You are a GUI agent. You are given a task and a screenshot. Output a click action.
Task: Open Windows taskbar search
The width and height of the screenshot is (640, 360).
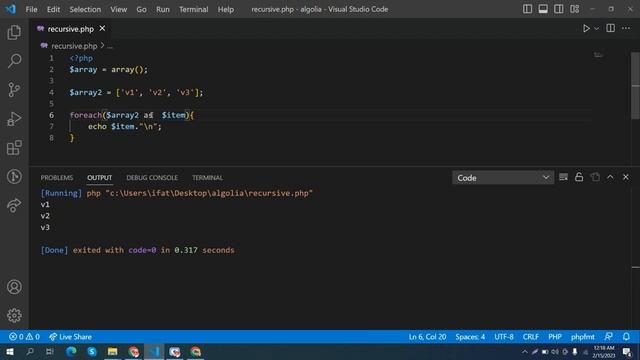coord(30,352)
